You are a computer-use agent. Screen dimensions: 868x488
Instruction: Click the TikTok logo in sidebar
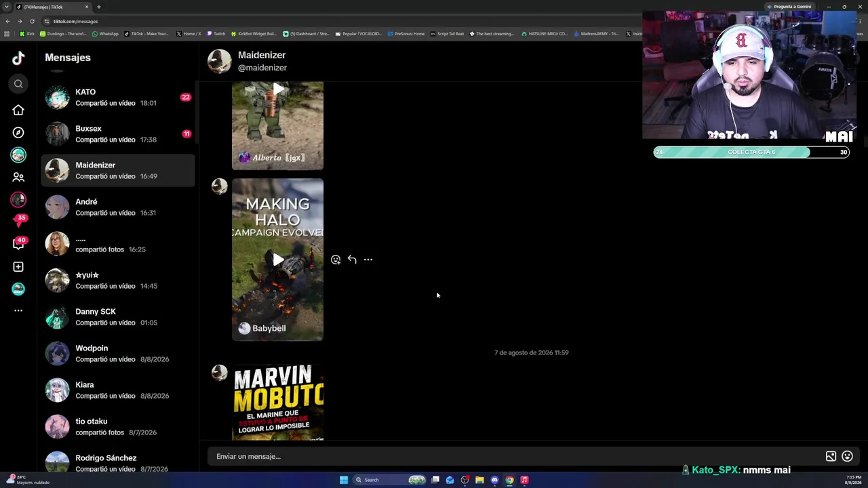(18, 58)
